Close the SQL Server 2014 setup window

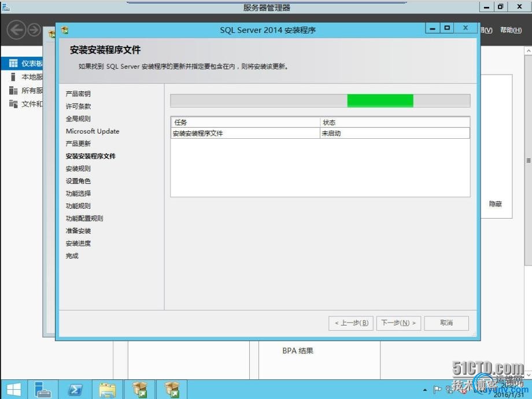[466, 28]
